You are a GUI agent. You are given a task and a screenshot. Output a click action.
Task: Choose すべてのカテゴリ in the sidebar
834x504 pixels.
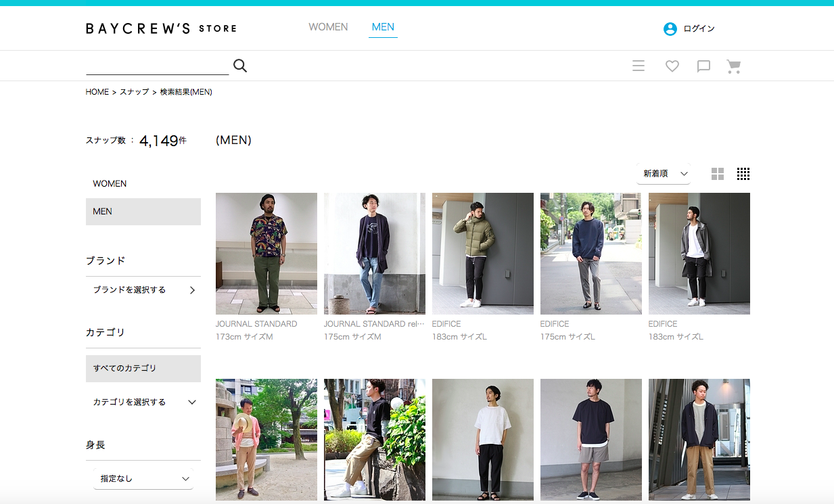click(143, 368)
